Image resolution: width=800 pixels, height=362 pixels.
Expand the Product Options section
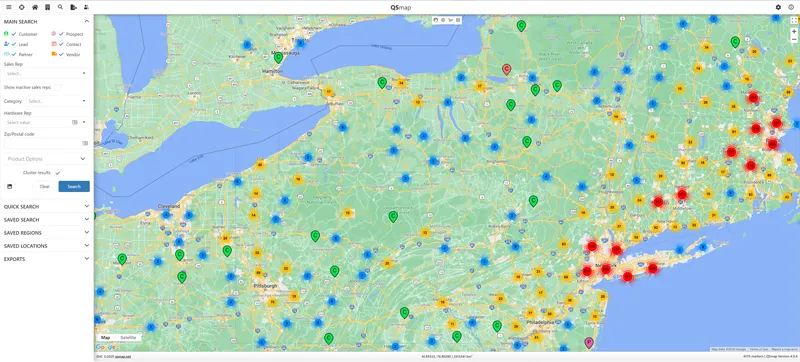[46, 159]
